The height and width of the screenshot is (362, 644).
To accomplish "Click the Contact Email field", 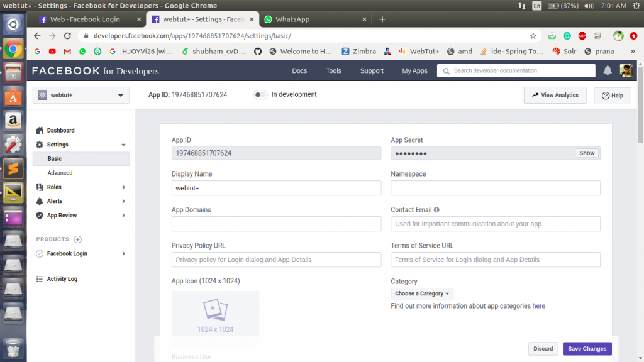I will point(496,224).
